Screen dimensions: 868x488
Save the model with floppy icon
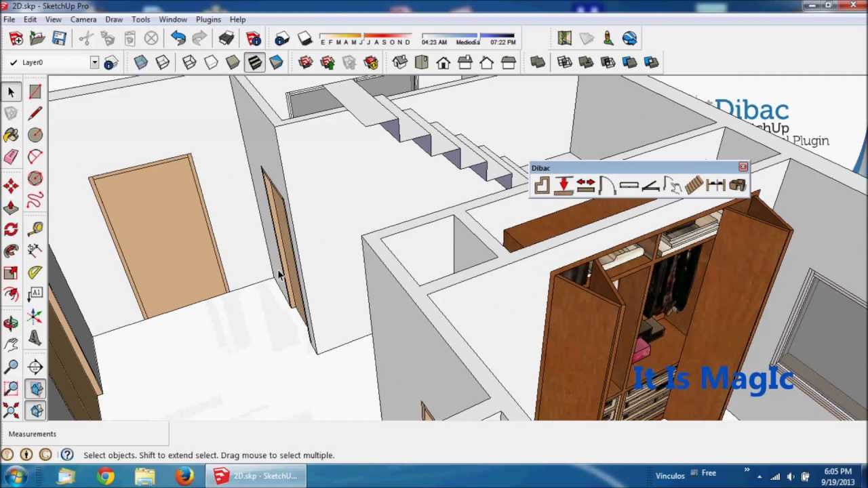click(x=59, y=39)
